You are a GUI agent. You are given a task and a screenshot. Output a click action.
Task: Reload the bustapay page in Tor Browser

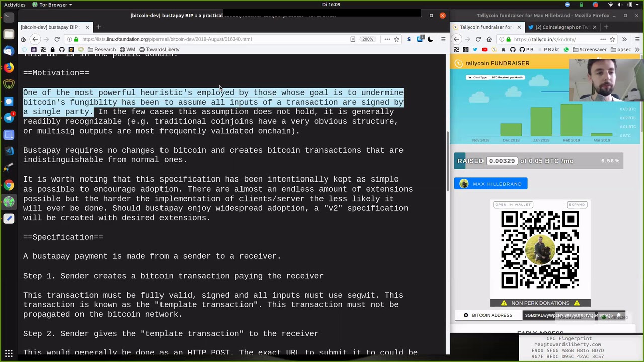pos(57,39)
